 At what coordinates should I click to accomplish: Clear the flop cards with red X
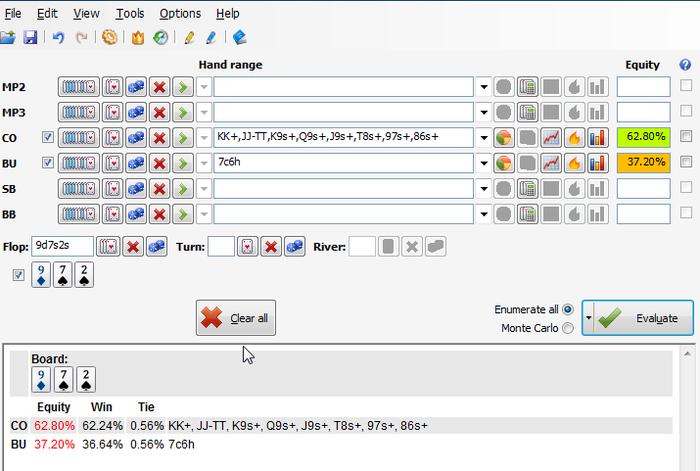point(133,246)
